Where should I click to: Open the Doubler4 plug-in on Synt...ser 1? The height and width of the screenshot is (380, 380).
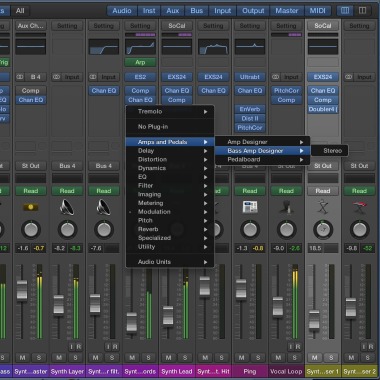323,109
